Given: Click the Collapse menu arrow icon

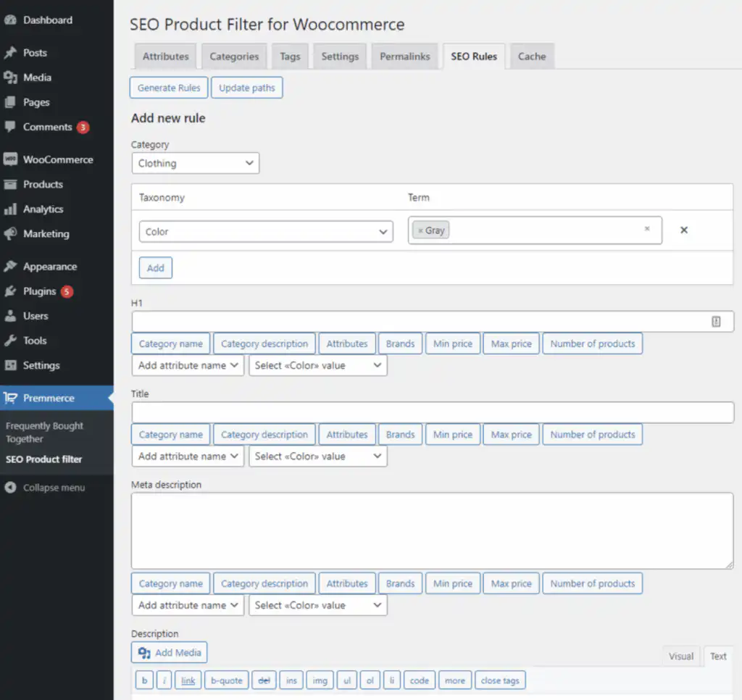Looking at the screenshot, I should click(10, 488).
